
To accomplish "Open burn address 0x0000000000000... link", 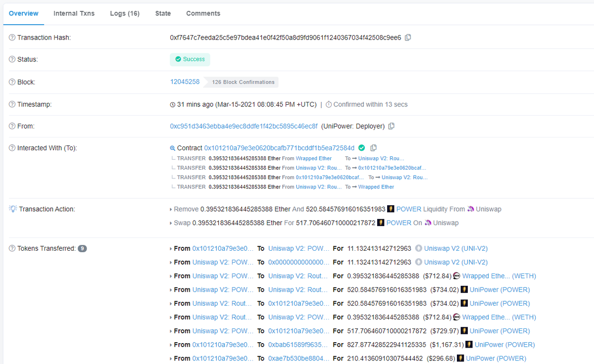I will [x=298, y=262].
